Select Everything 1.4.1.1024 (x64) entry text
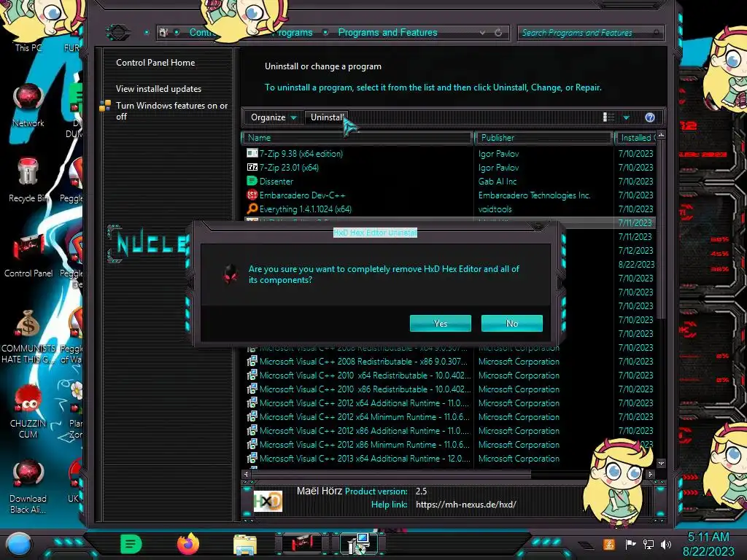 (x=306, y=209)
